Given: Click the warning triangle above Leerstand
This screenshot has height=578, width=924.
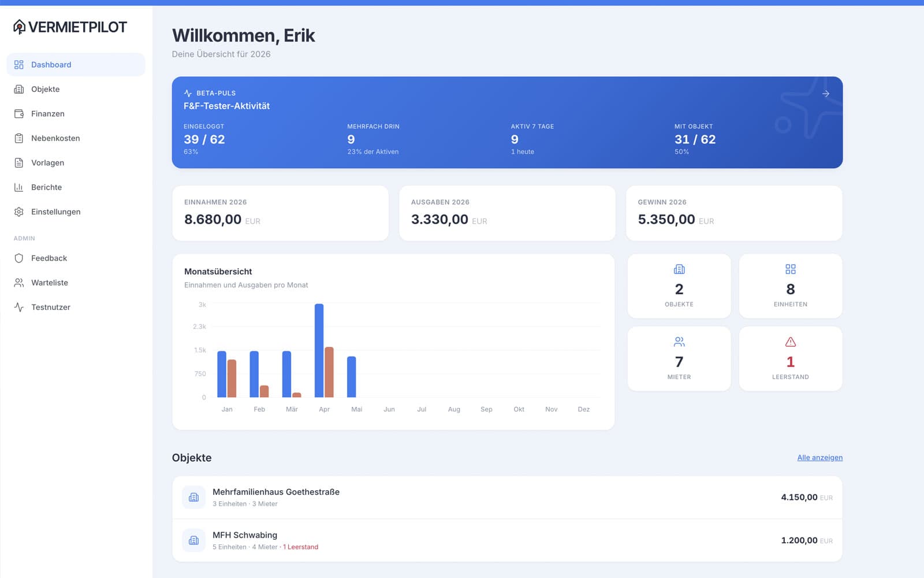Looking at the screenshot, I should (x=791, y=342).
